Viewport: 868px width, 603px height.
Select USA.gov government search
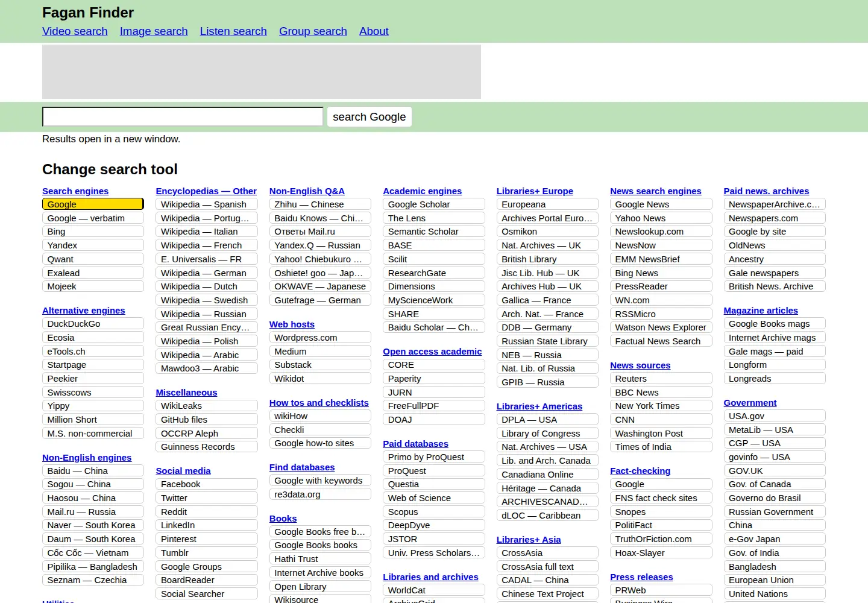pos(775,416)
